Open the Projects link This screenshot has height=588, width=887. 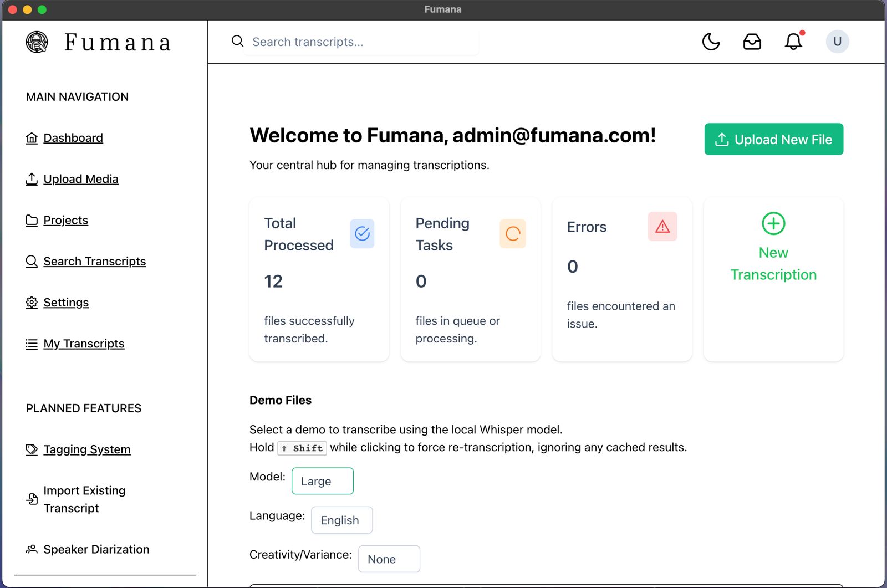pos(66,221)
